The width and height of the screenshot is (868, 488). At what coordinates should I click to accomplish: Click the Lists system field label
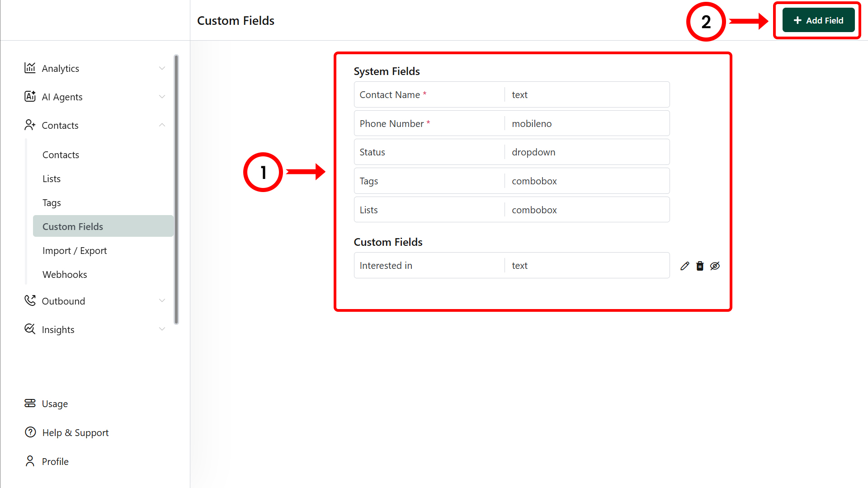(369, 210)
